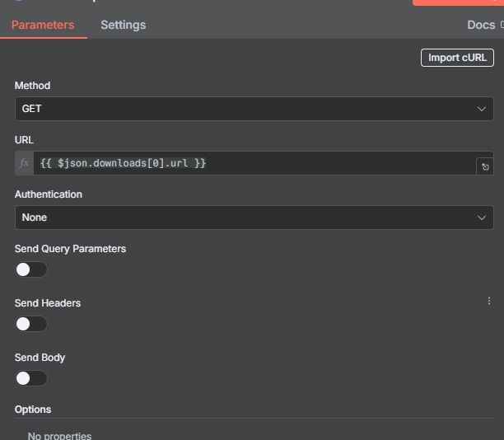
Task: Enable the Send Query Parameters switch
Action: pos(31,269)
